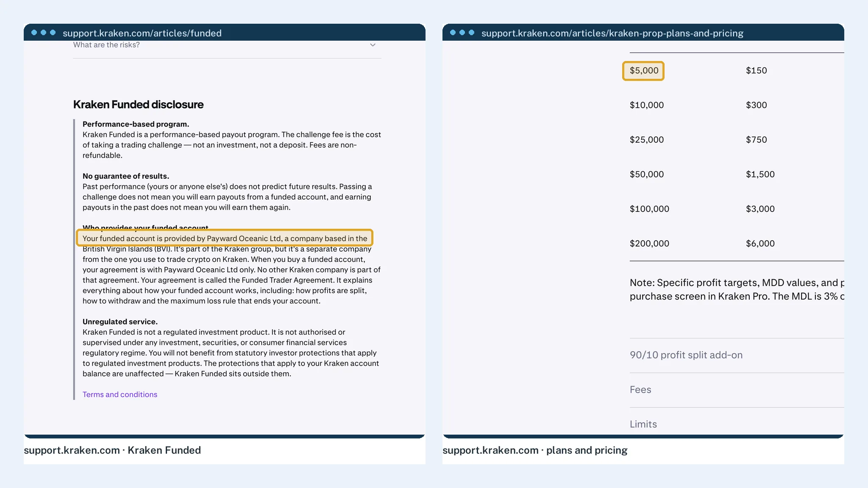
Task: Select the $25,000 account size cell
Action: (x=647, y=140)
